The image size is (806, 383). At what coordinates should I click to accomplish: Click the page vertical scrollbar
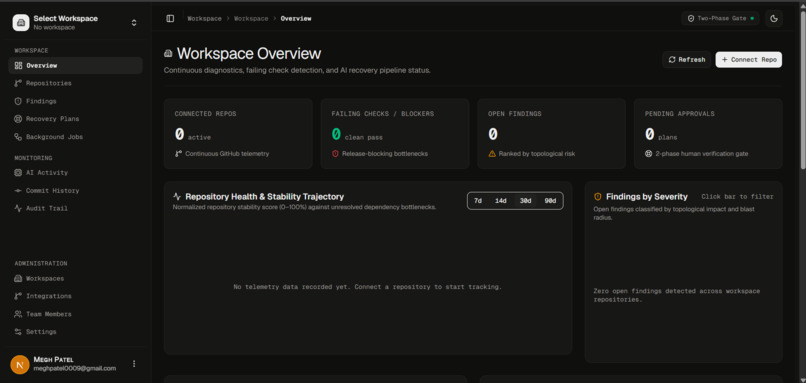coord(803,90)
